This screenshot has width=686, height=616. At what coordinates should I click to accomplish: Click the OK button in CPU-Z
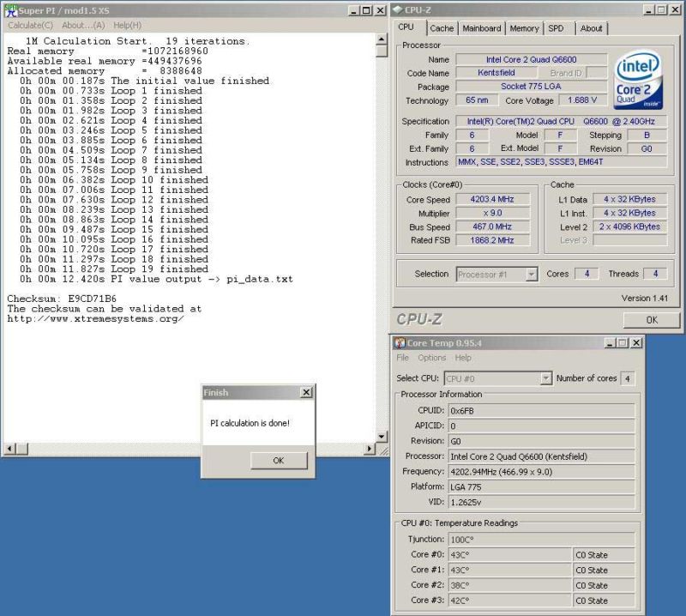click(x=652, y=320)
